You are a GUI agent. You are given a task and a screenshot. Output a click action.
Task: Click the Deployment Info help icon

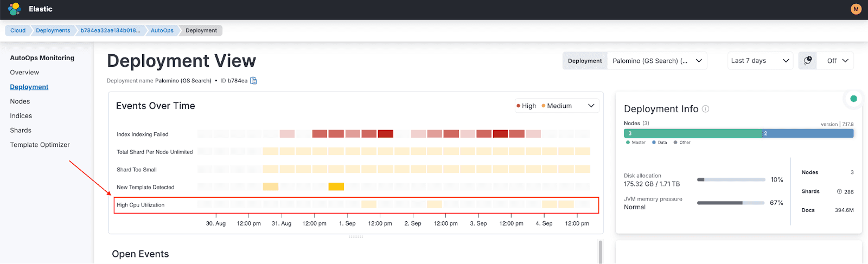tap(706, 109)
